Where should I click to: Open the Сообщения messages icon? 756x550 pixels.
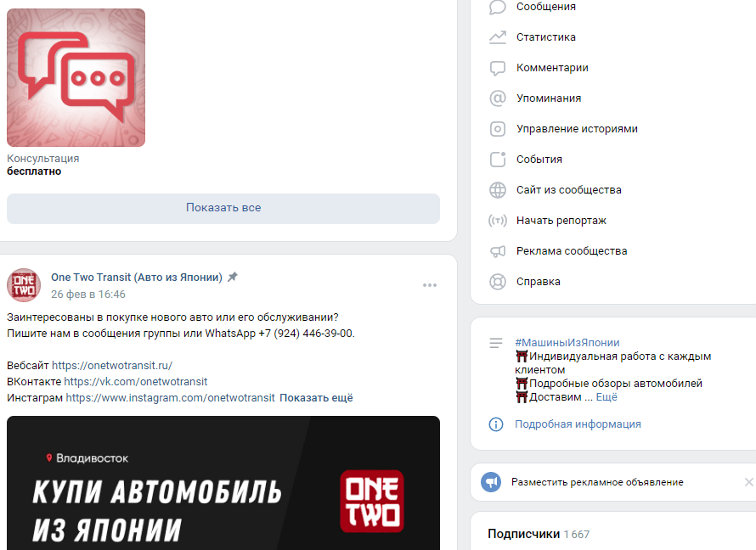pyautogui.click(x=498, y=8)
